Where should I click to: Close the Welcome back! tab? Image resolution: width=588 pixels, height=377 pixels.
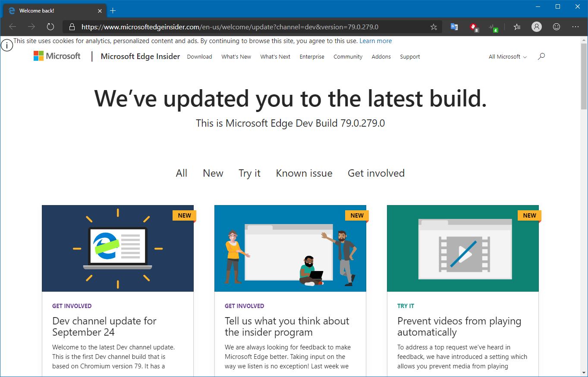[x=100, y=10]
